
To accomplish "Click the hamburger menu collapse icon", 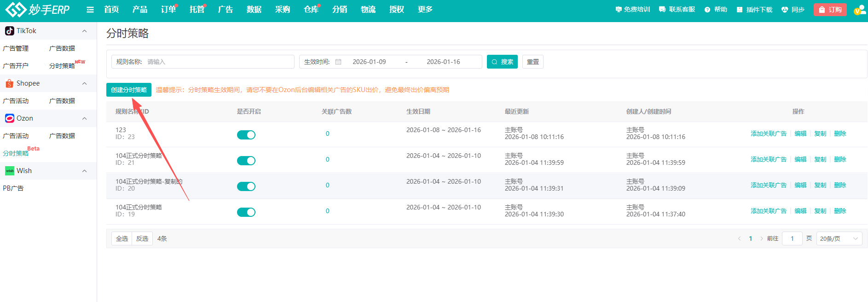I will (90, 10).
